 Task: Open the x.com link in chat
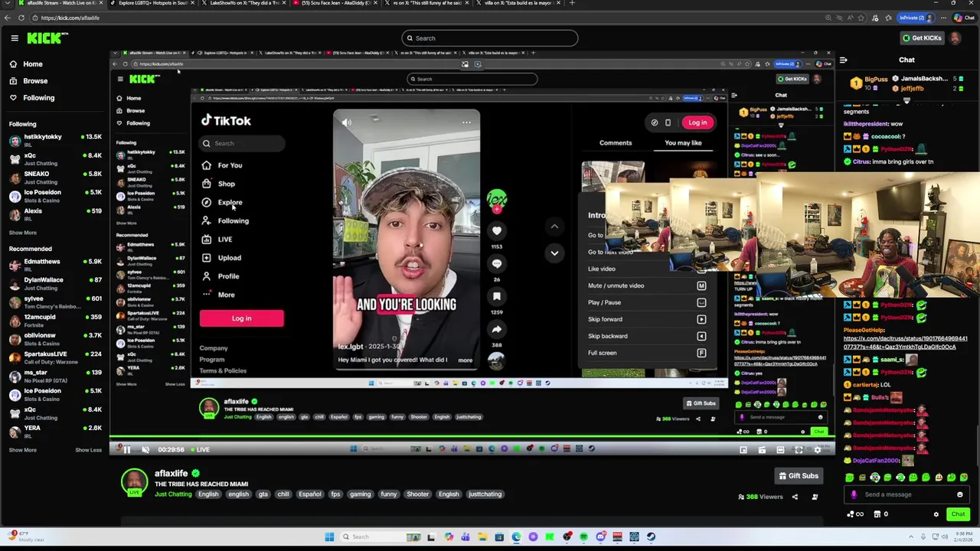[905, 342]
